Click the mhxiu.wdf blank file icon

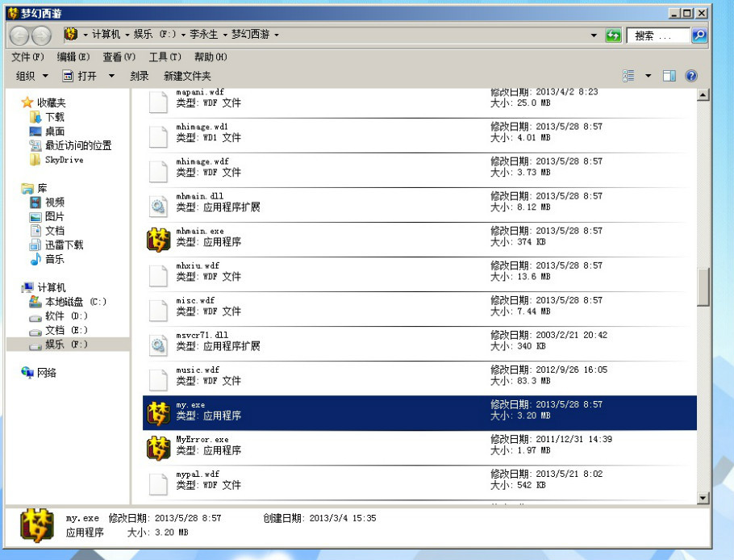158,276
